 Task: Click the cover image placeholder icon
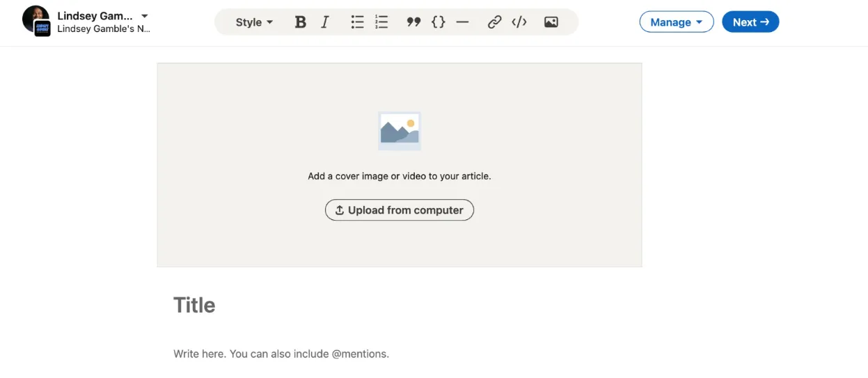click(399, 131)
